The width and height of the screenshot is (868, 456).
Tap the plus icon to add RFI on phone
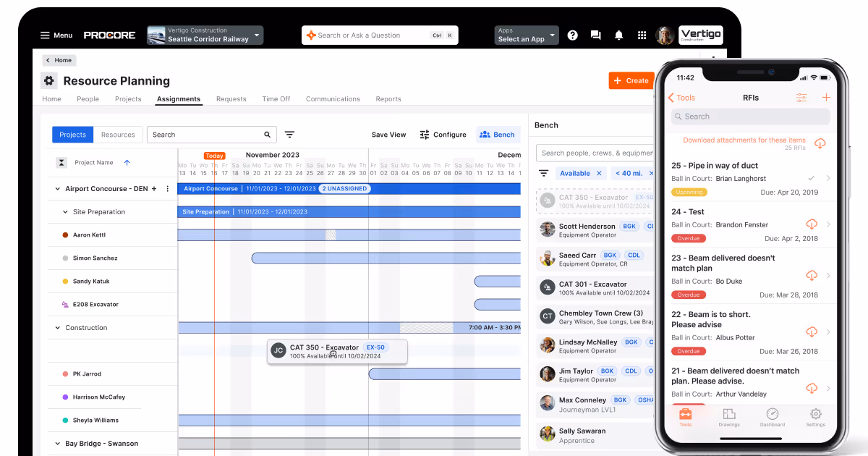click(x=826, y=98)
